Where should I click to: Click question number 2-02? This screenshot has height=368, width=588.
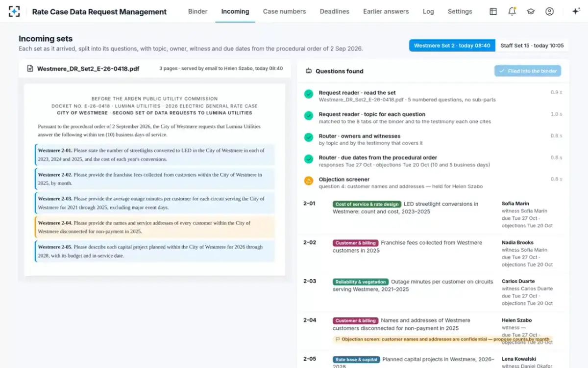click(310, 242)
